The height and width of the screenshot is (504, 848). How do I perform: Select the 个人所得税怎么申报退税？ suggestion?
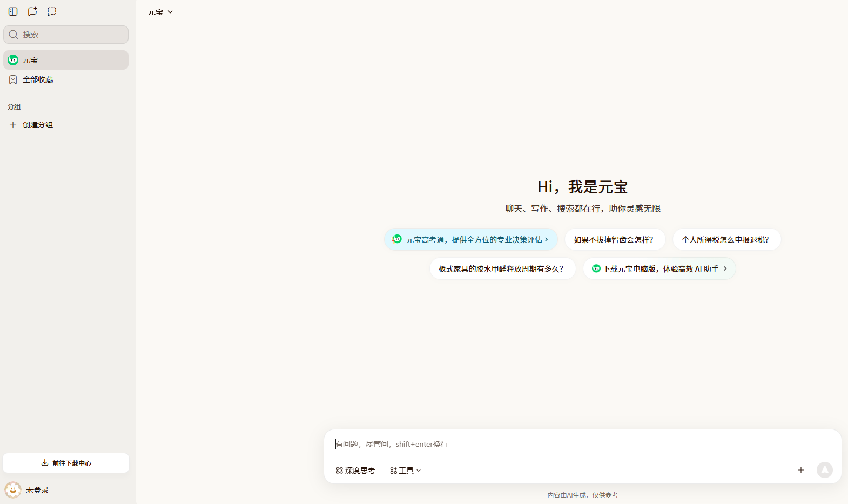726,239
